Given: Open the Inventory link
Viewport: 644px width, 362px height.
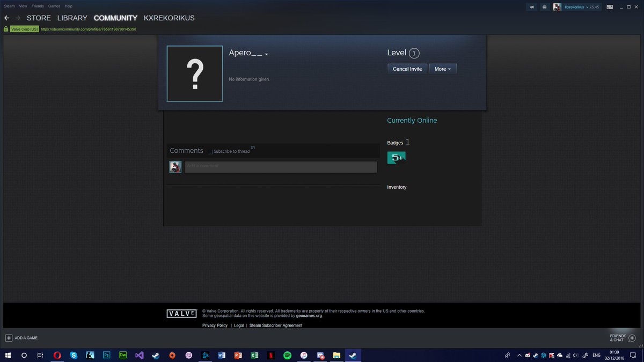Looking at the screenshot, I should [x=397, y=187].
